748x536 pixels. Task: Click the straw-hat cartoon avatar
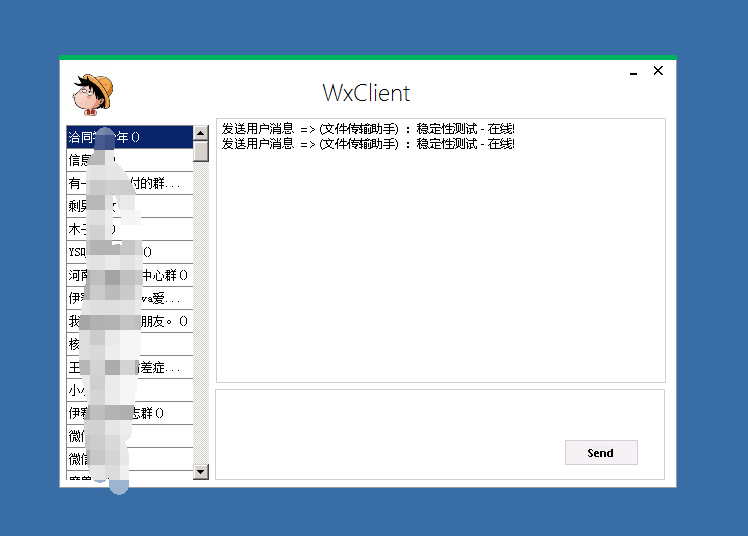(x=93, y=94)
